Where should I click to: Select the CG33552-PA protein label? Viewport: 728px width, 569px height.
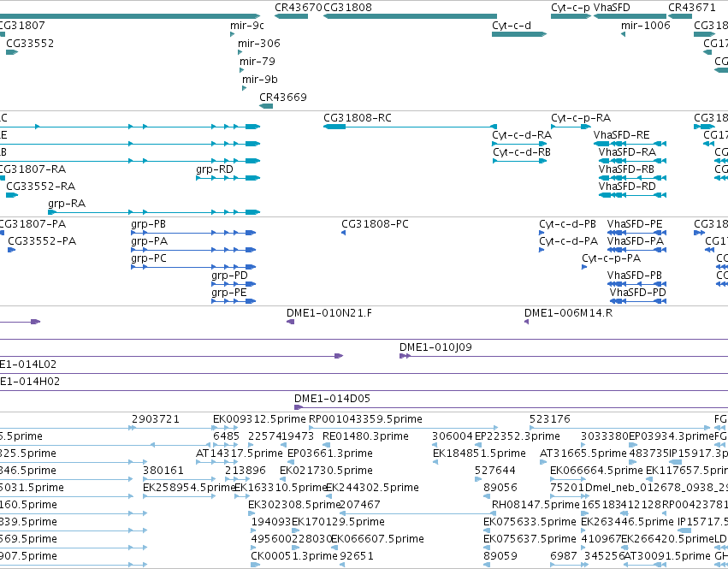(42, 241)
